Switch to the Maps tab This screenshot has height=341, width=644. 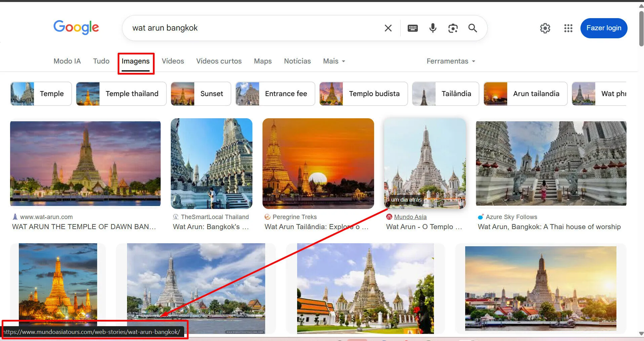(x=263, y=61)
